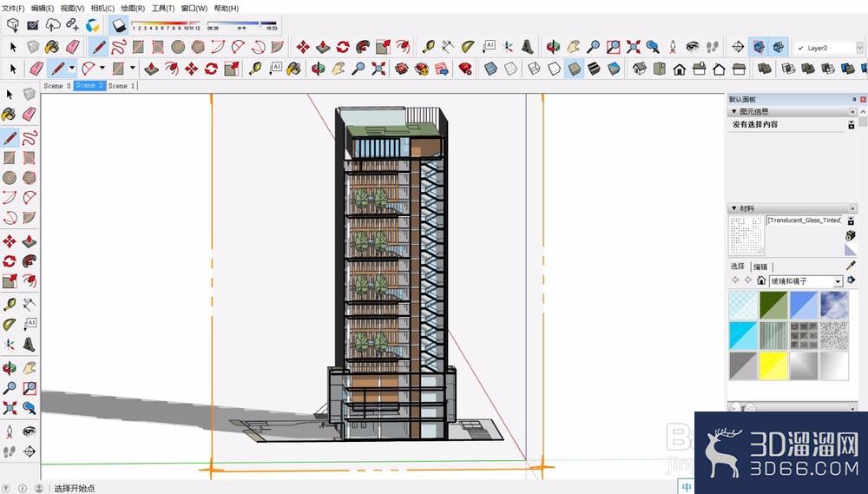
Task: Toggle X-Ray face style
Action: tap(490, 69)
